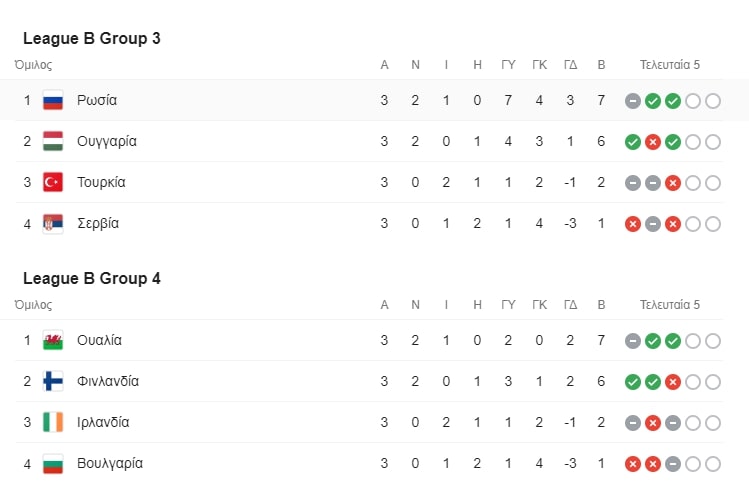The image size is (749, 491).
Task: Click the Wales dragon flag icon
Action: (x=53, y=341)
